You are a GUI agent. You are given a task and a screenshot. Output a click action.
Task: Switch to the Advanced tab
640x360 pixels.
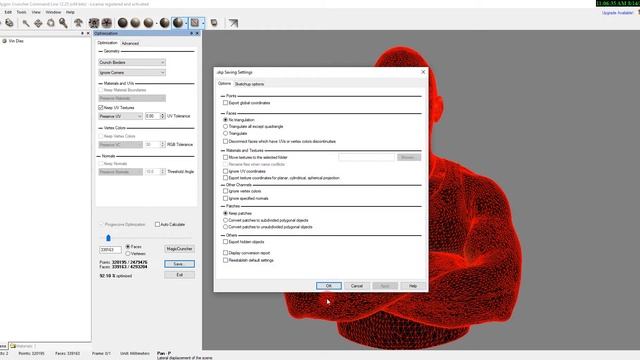pyautogui.click(x=130, y=43)
